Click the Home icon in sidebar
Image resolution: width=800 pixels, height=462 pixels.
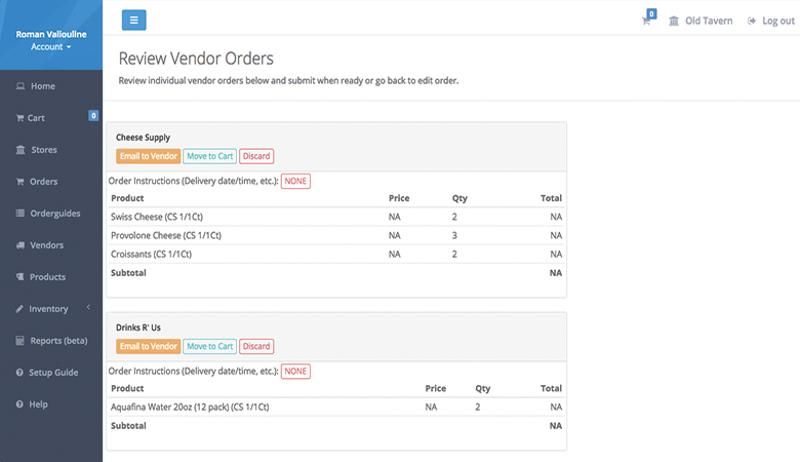(20, 87)
